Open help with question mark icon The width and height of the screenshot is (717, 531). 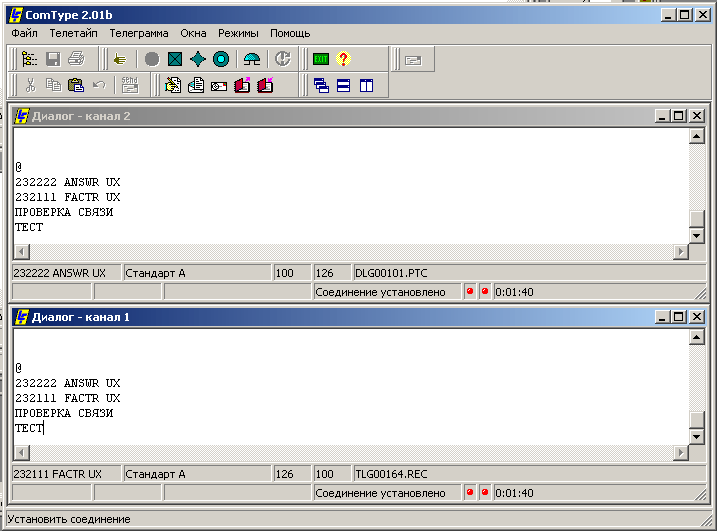pos(343,59)
